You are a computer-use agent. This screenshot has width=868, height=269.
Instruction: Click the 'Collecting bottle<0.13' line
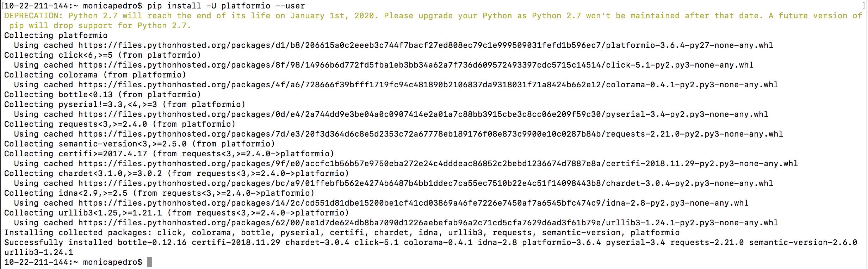[x=103, y=95]
